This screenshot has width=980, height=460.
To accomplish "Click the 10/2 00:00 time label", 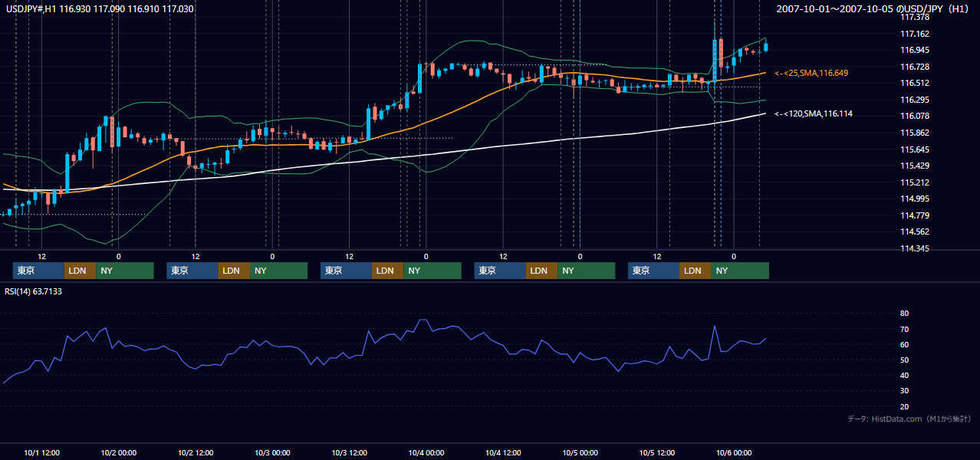I will click(x=119, y=452).
